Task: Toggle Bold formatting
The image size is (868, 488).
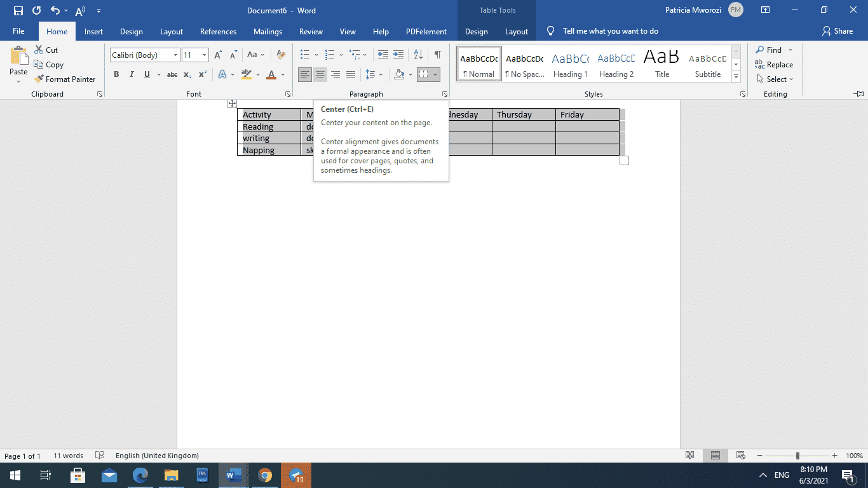Action: click(x=116, y=74)
